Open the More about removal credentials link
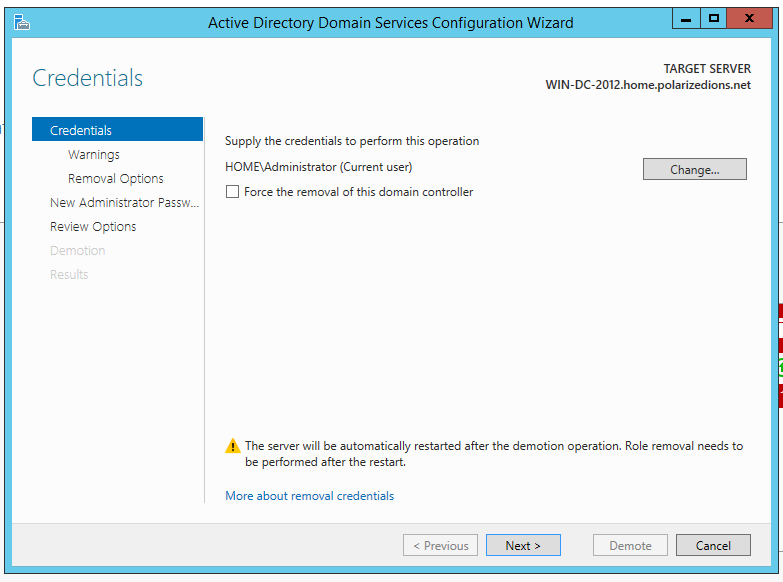The width and height of the screenshot is (783, 582). [309, 496]
